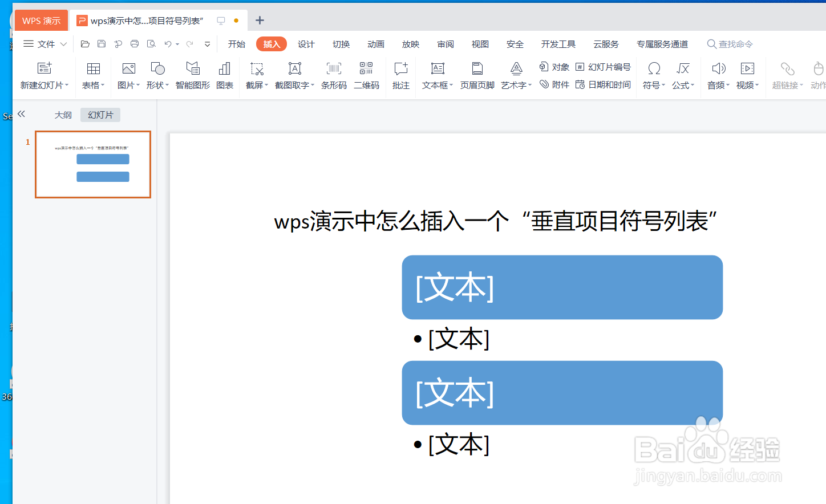Viewport: 826px width, 504px height.
Task: Switch to the Animation (动画) tab
Action: pos(375,44)
